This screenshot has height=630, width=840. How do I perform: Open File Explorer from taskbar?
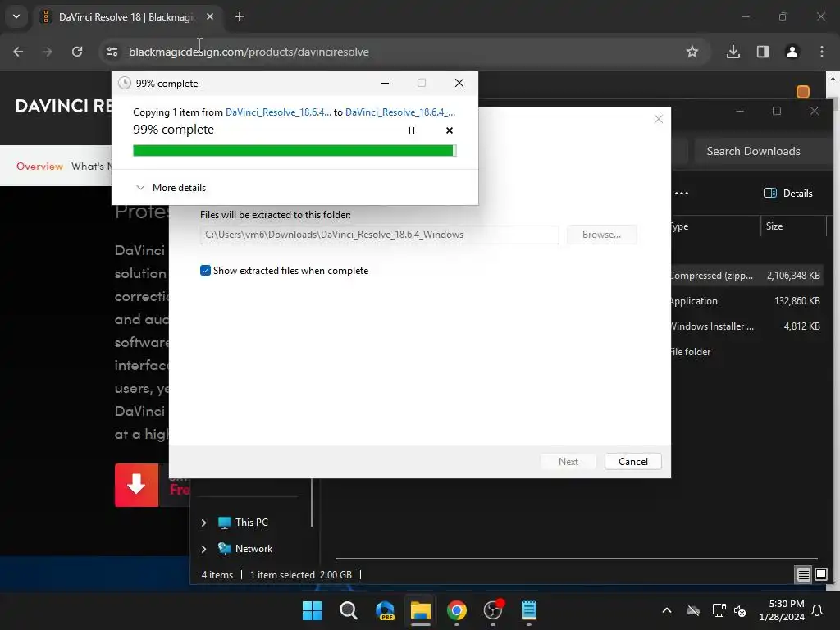(421, 610)
